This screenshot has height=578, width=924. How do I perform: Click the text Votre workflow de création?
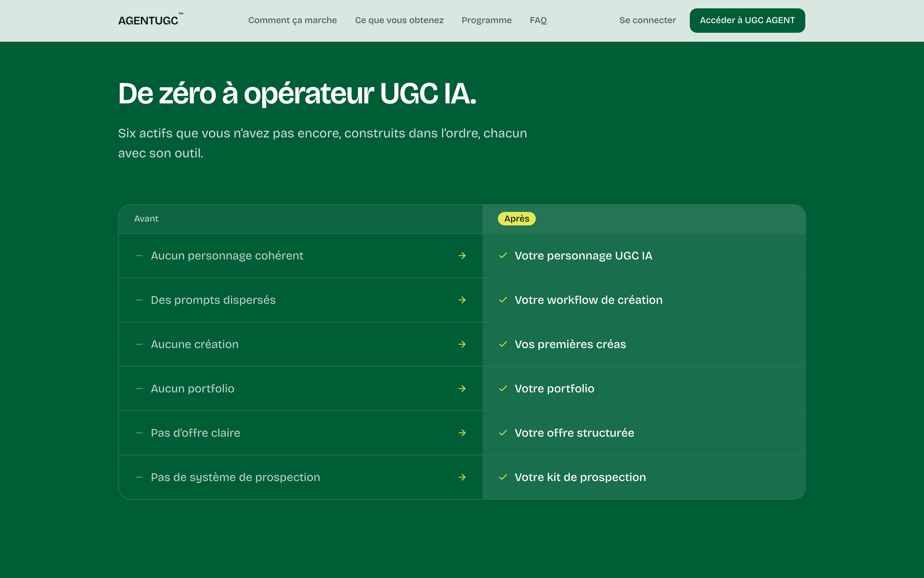(588, 300)
